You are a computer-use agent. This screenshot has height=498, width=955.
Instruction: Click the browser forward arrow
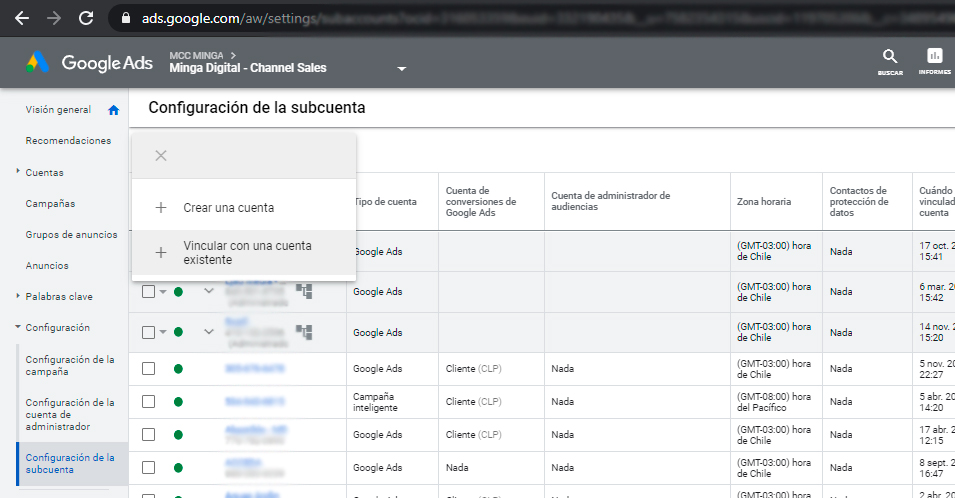pyautogui.click(x=54, y=18)
